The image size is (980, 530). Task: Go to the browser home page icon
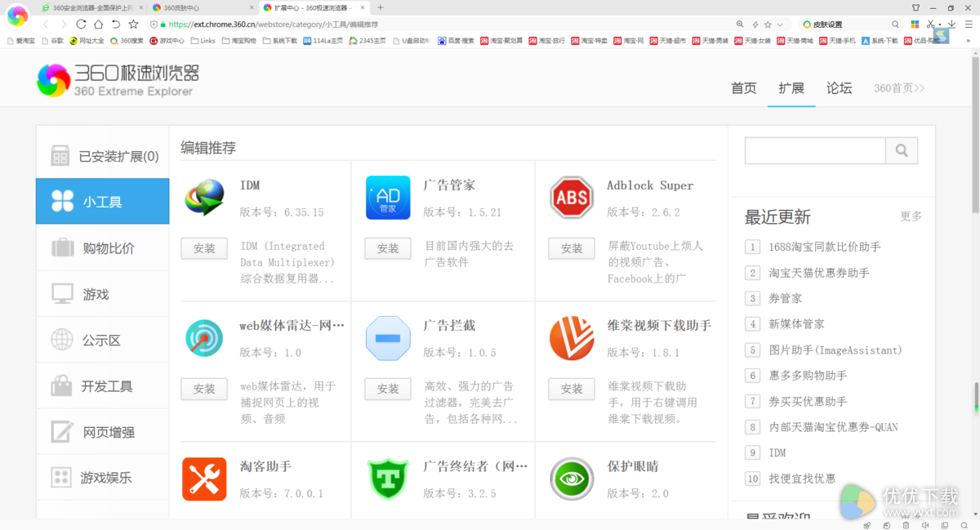(98, 24)
